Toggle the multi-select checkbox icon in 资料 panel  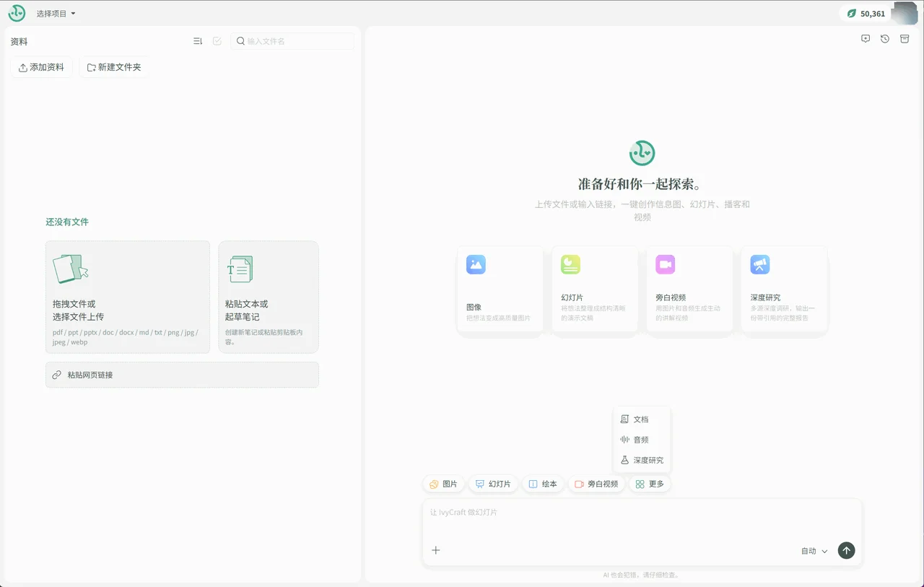217,41
